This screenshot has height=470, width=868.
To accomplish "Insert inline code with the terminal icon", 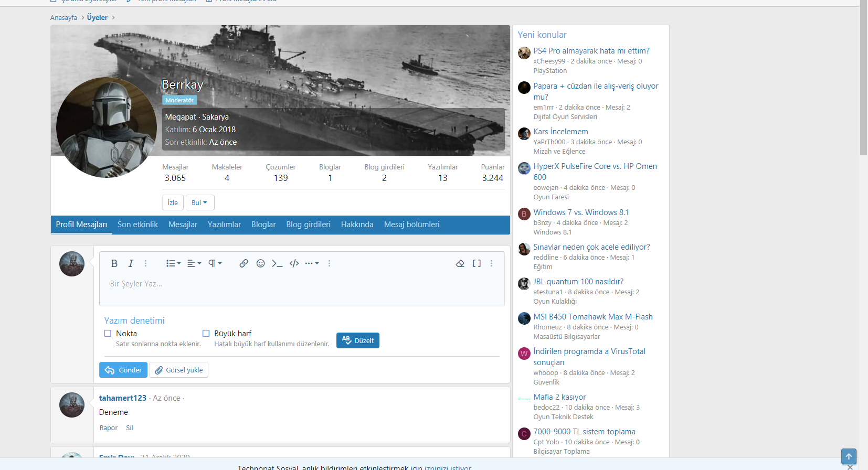I will point(277,263).
